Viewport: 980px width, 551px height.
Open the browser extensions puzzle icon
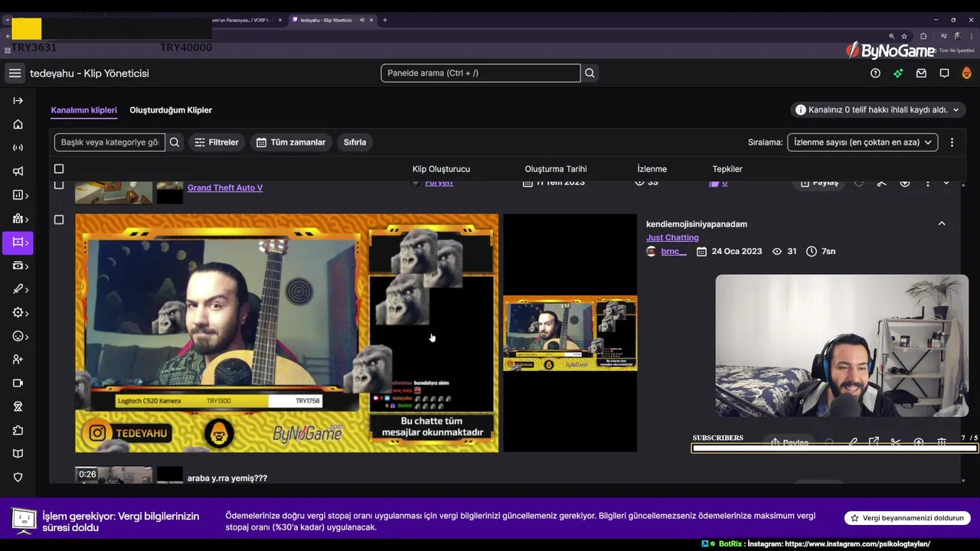(x=923, y=36)
